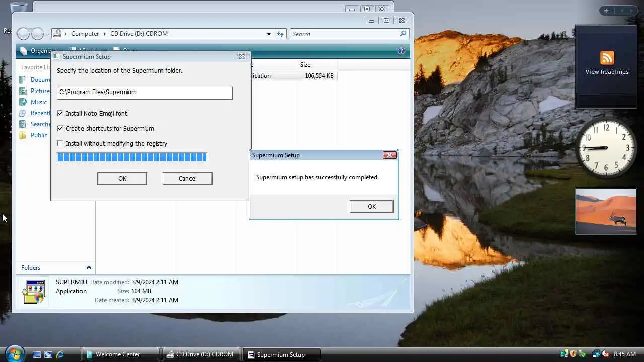This screenshot has width=644, height=362.
Task: Click the network tray icon
Action: coord(596,354)
